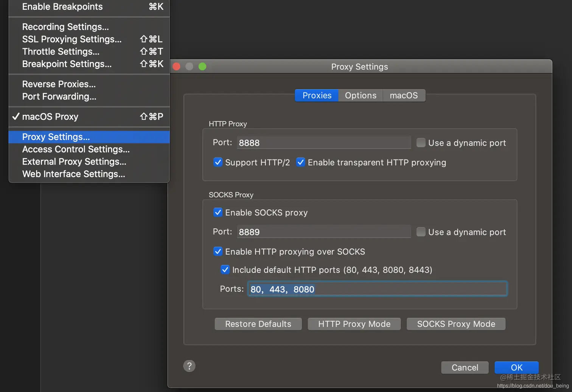Focus the HTTP Proxy port field 8888

(324, 143)
